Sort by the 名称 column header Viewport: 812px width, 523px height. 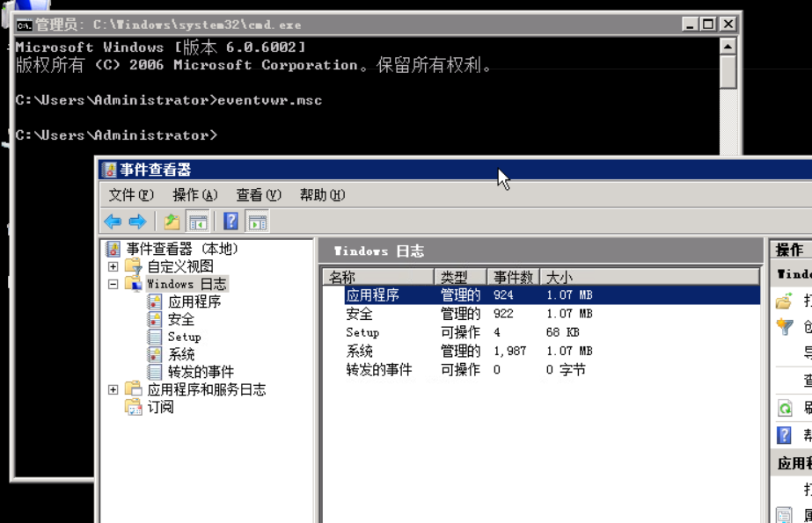click(x=378, y=277)
